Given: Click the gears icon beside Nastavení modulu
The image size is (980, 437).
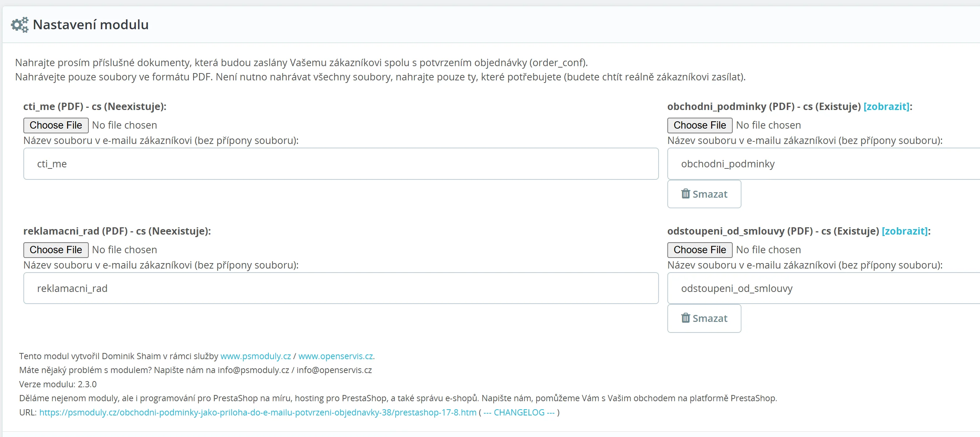Looking at the screenshot, I should 19,25.
